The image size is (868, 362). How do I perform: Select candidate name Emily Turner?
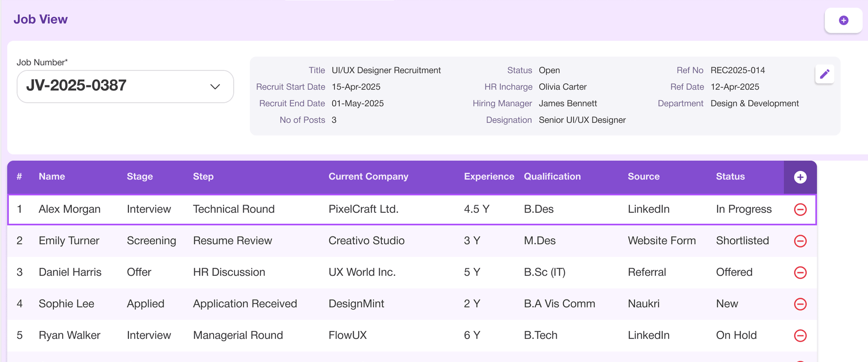(69, 240)
